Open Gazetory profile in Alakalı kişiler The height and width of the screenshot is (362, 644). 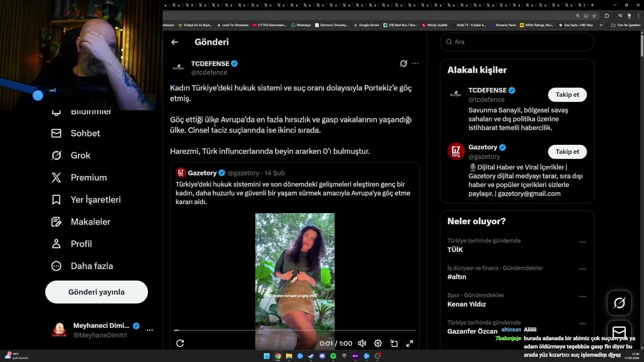coord(482,147)
